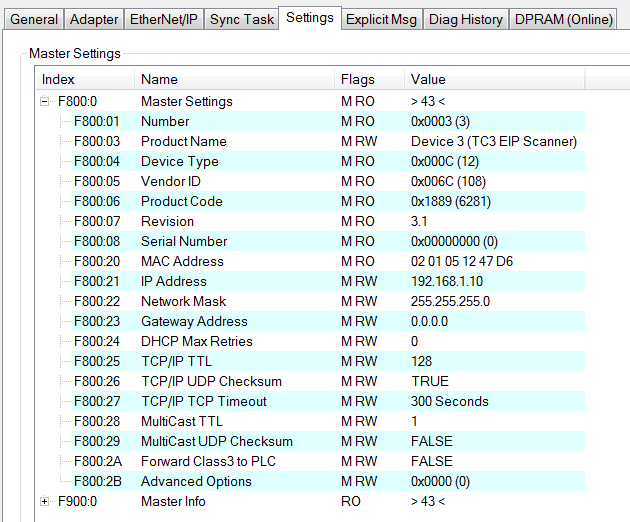
Task: Open the Diag History tab
Action: coord(466,19)
